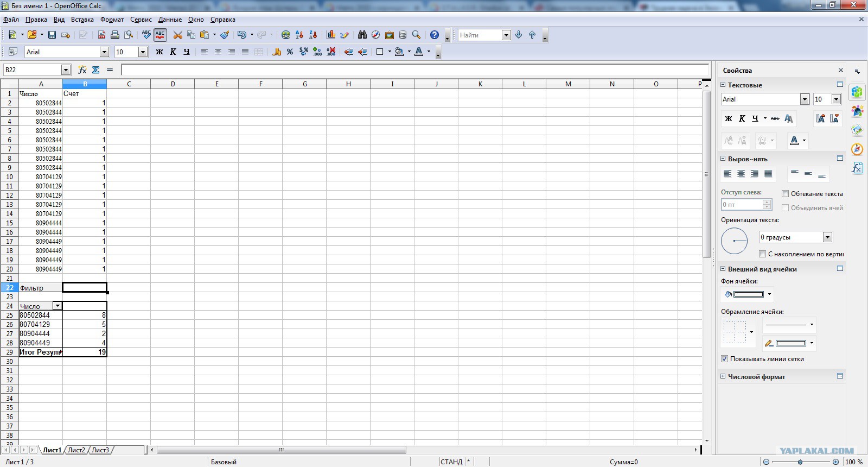
Task: Toggle С накоплением по вертикали checkbox
Action: (x=762, y=254)
